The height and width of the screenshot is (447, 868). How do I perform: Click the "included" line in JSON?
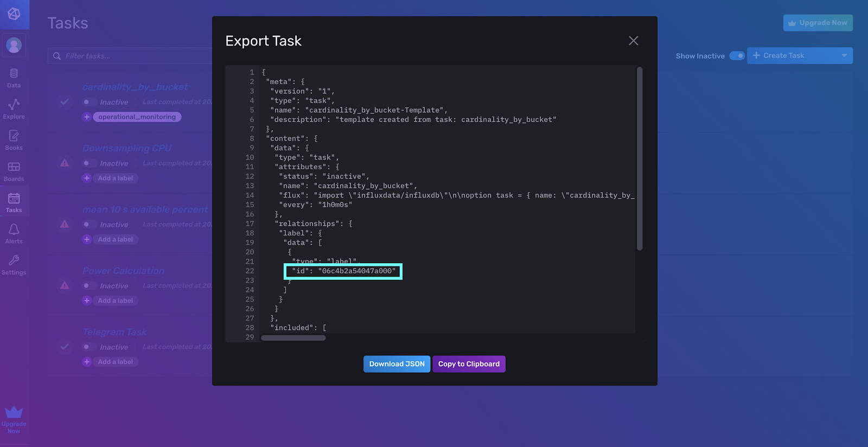coord(298,328)
